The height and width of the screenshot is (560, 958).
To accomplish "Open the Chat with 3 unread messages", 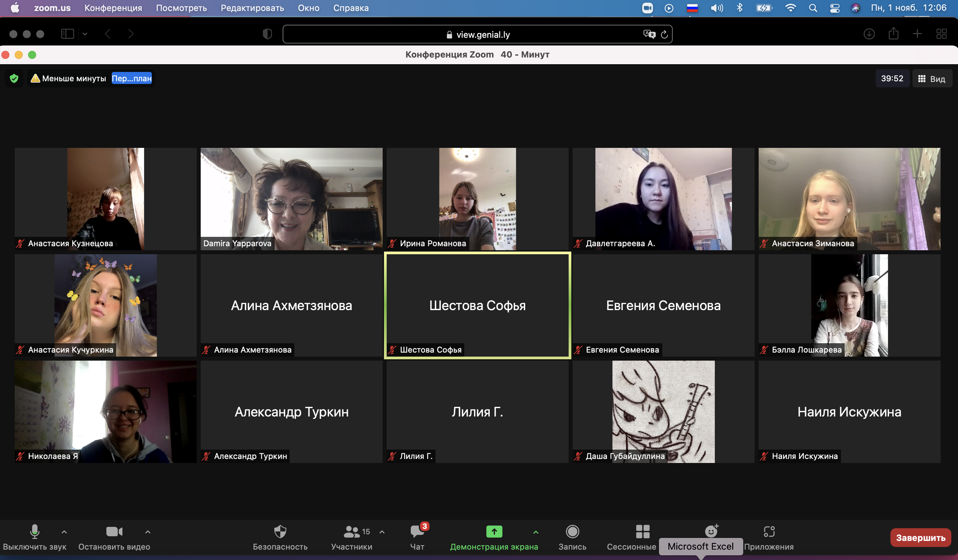I will tap(417, 532).
